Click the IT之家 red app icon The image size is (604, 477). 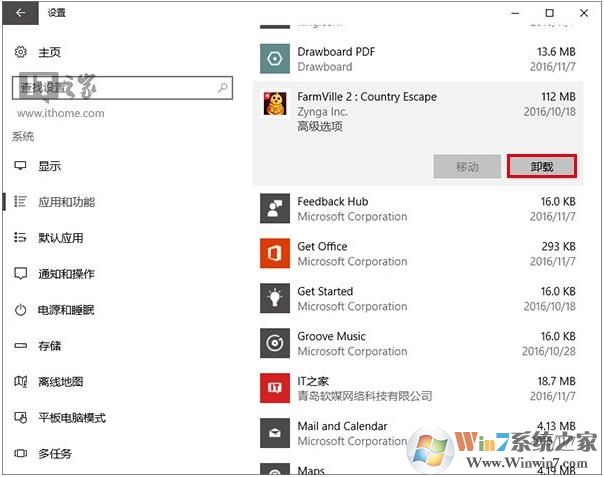275,388
